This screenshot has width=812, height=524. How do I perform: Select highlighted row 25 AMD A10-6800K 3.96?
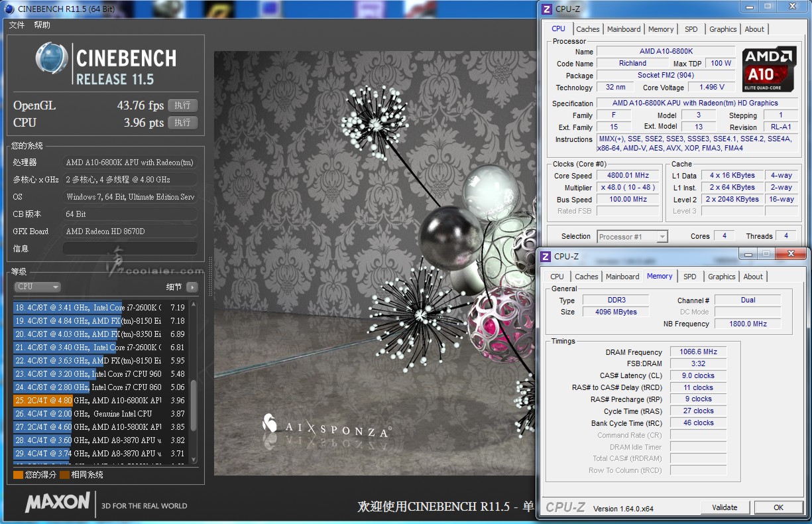101,401
